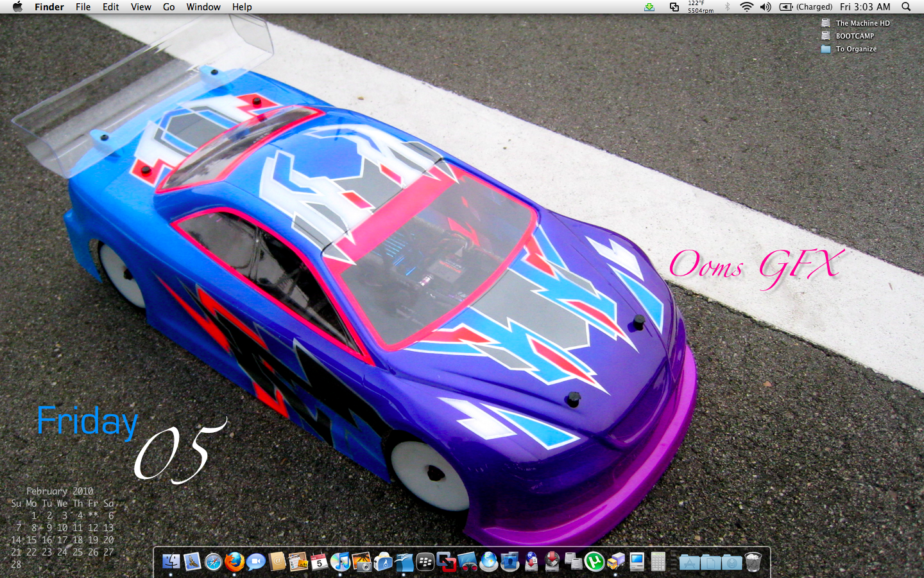The height and width of the screenshot is (578, 924).
Task: Launch uTorrent green icon in Dock
Action: 595,562
